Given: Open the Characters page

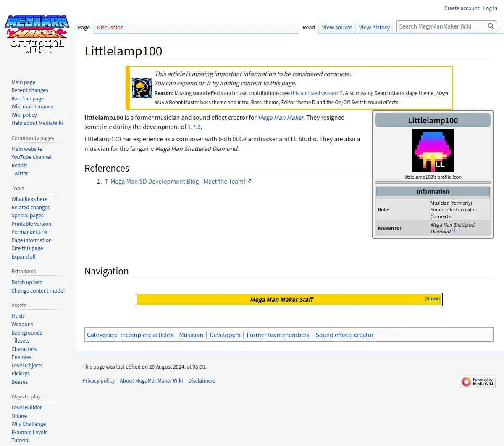Looking at the screenshot, I should (x=24, y=349).
